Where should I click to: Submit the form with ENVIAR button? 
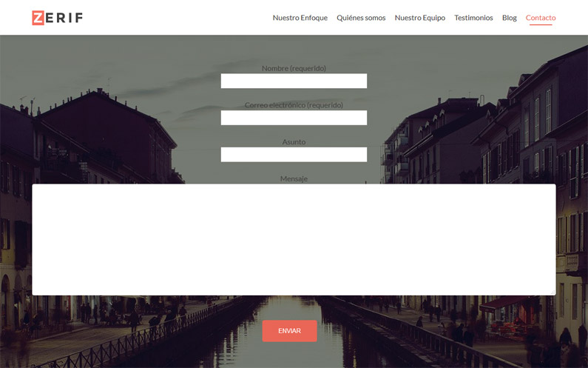click(289, 331)
